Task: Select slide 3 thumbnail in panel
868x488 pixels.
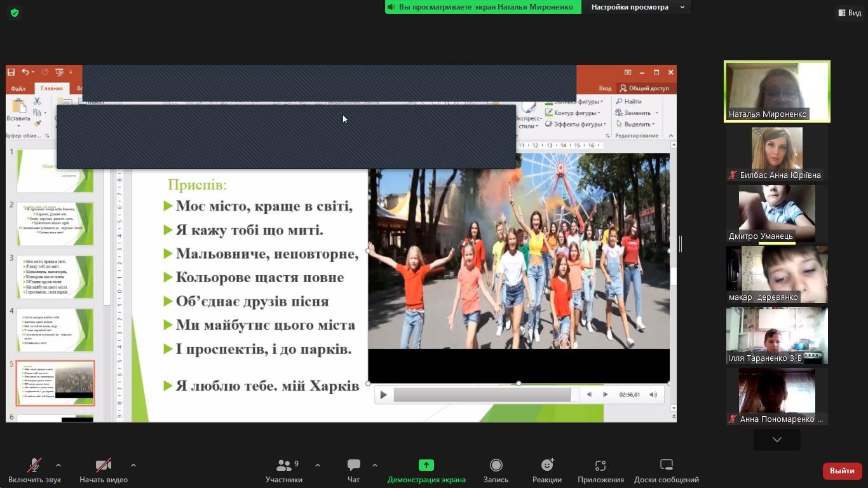Action: tap(55, 278)
